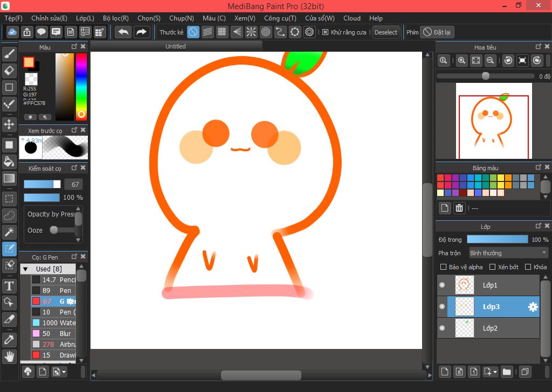The width and height of the screenshot is (552, 392).
Task: Open add-layer dropdown arrow in layer panel
Action: (495, 372)
